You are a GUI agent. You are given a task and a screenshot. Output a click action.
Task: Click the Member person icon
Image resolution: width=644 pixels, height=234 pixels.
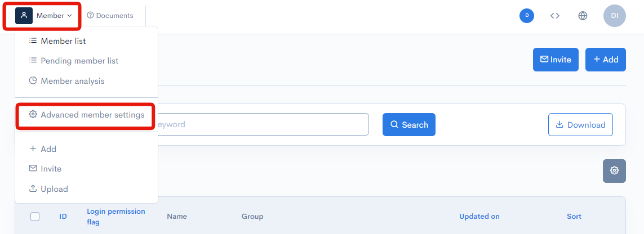tap(24, 16)
